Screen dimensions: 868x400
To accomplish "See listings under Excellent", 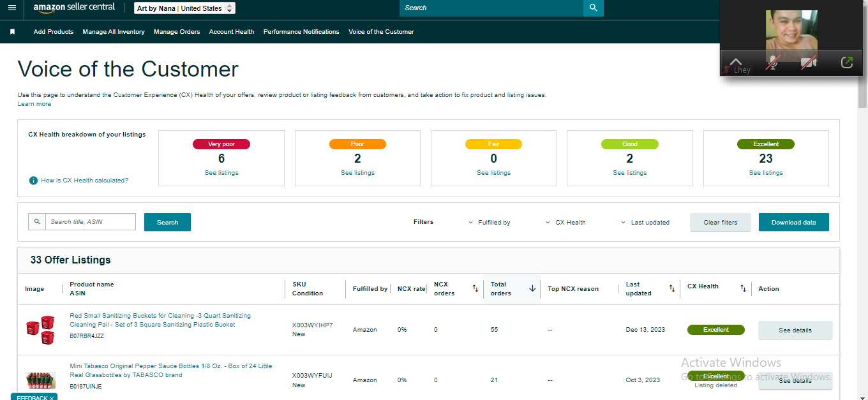I will pyautogui.click(x=766, y=173).
